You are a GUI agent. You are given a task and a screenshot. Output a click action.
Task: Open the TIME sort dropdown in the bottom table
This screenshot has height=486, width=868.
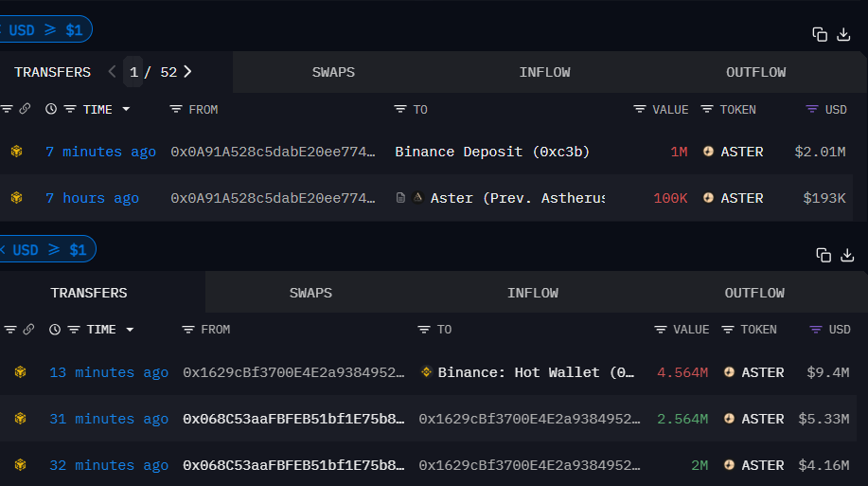130,330
